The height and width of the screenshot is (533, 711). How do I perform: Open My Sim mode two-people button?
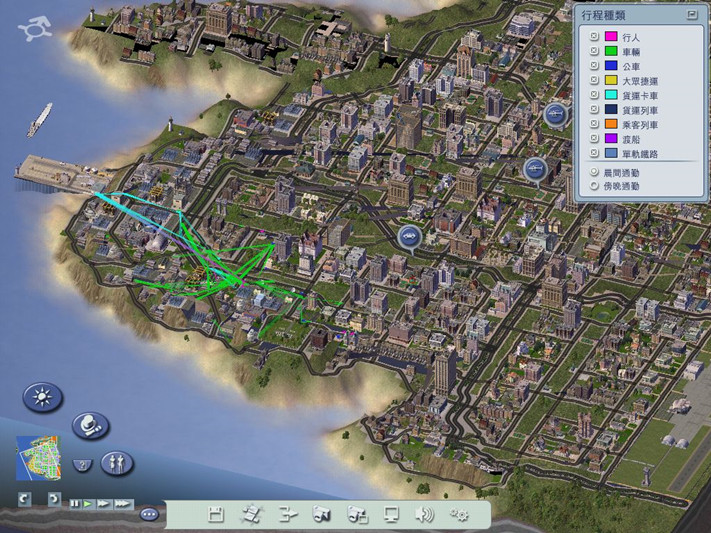point(117,463)
